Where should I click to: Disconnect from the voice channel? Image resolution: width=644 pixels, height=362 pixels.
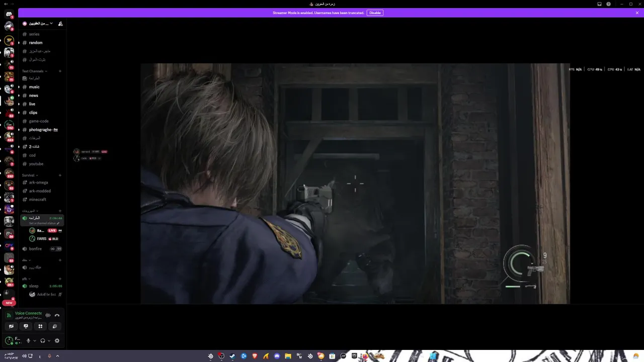[x=57, y=315]
